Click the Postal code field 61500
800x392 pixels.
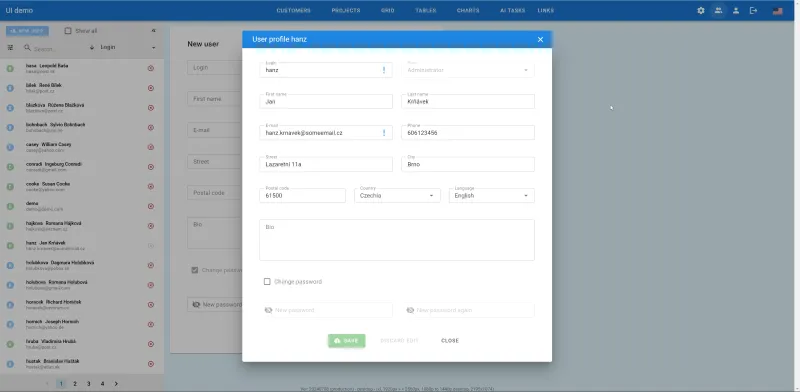[x=302, y=195]
